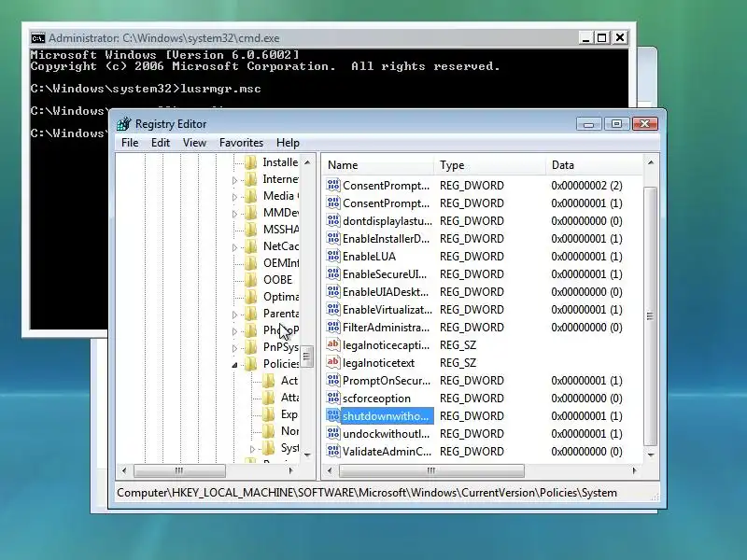The width and height of the screenshot is (747, 560).
Task: Select the Optima folder icon in tree
Action: click(251, 297)
